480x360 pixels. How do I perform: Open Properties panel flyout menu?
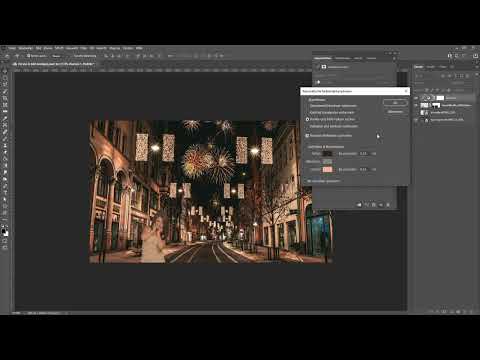tap(394, 58)
